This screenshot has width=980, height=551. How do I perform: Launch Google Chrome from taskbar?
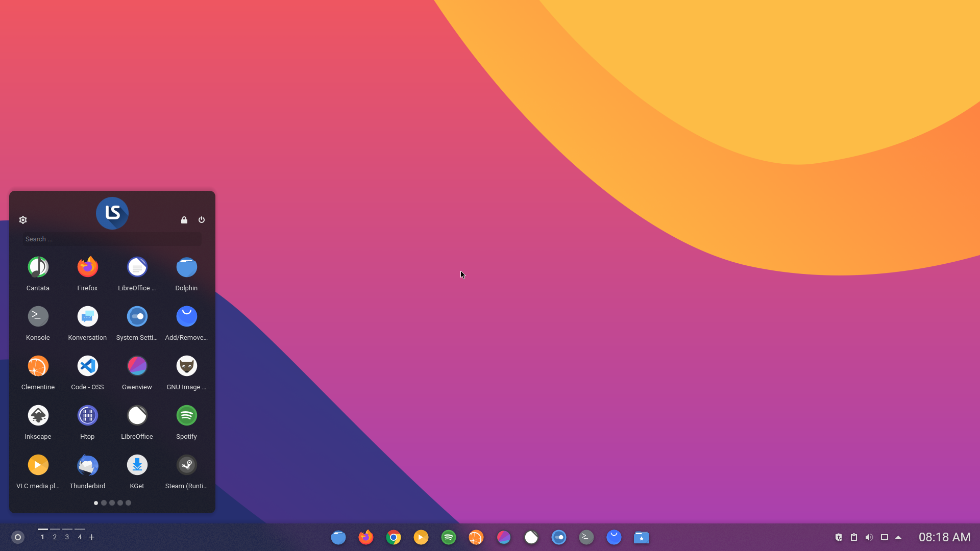[394, 537]
